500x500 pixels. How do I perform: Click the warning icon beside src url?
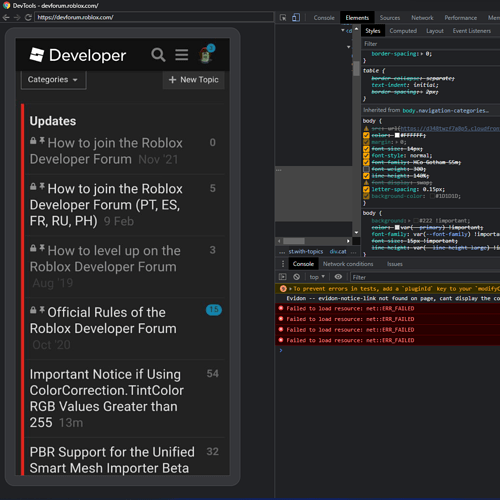(366, 128)
